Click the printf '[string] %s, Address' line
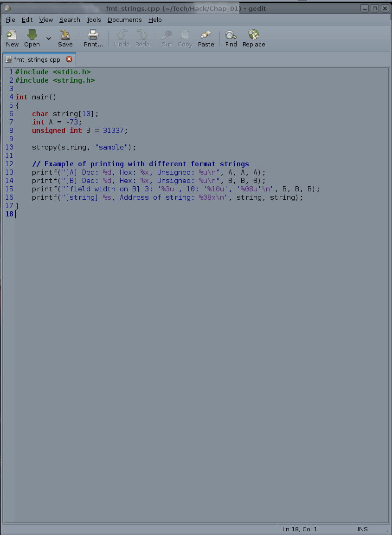The height and width of the screenshot is (535, 392). click(x=167, y=197)
